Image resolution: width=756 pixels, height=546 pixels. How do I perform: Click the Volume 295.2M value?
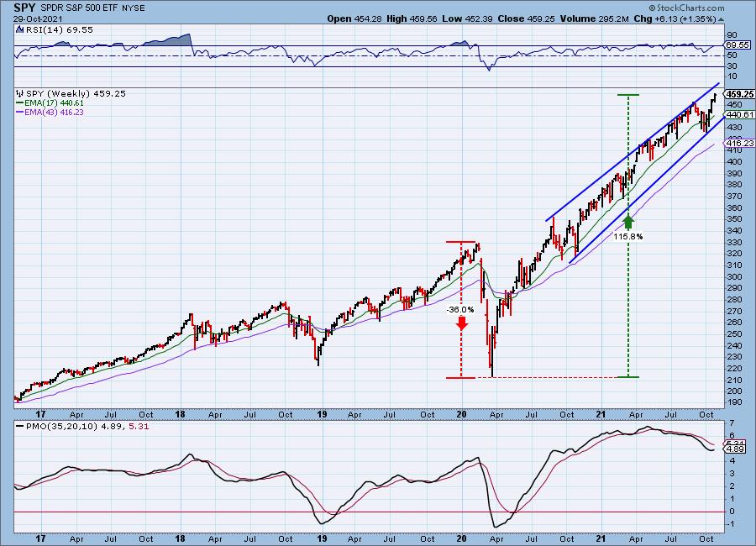594,18
